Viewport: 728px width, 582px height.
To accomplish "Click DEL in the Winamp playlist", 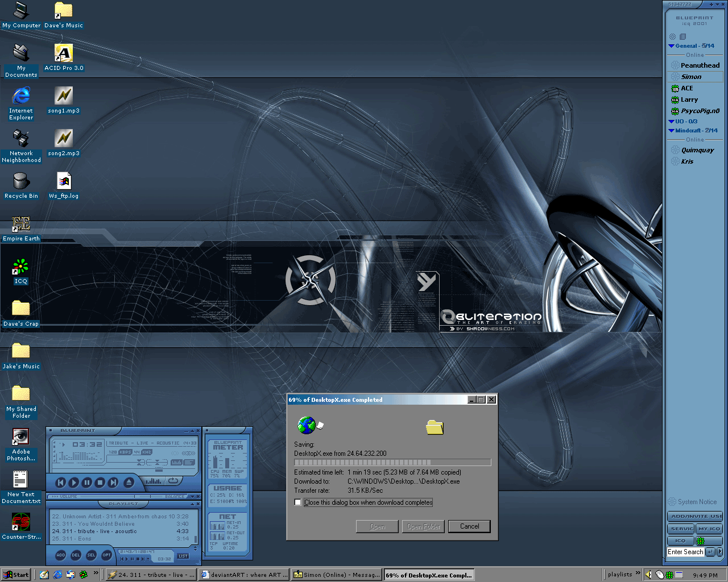I will [x=76, y=555].
